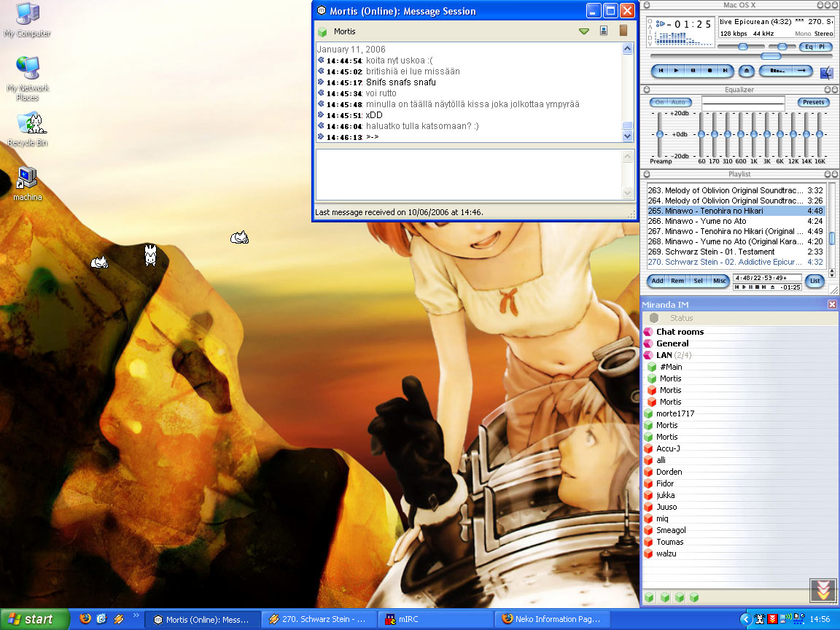Select the #Main contact in Miranda

671,367
